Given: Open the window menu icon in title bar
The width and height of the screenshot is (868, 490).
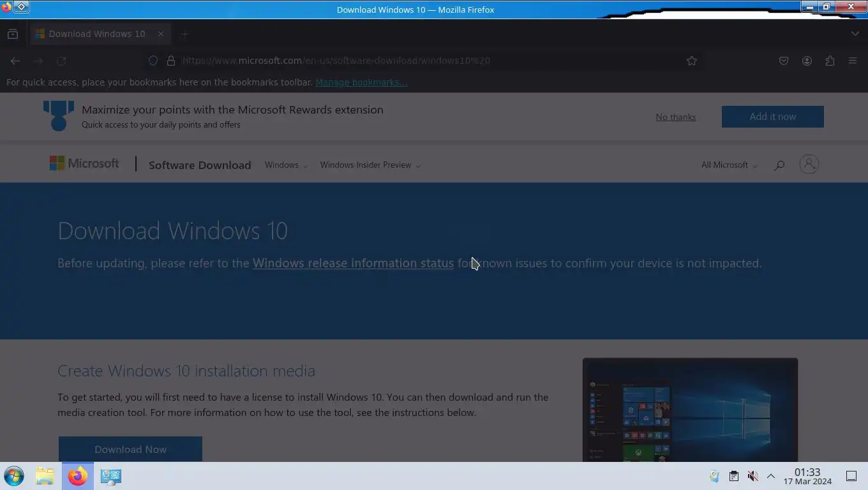Looking at the screenshot, I should (21, 7).
